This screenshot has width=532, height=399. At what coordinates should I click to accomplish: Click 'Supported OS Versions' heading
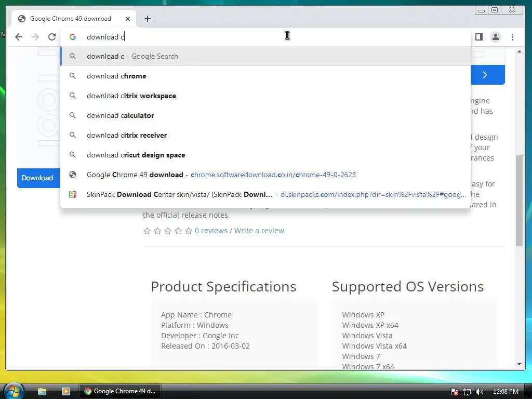point(408,287)
